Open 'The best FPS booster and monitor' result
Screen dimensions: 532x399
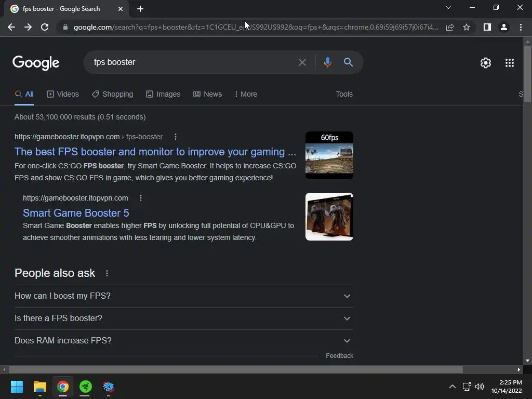(155, 152)
